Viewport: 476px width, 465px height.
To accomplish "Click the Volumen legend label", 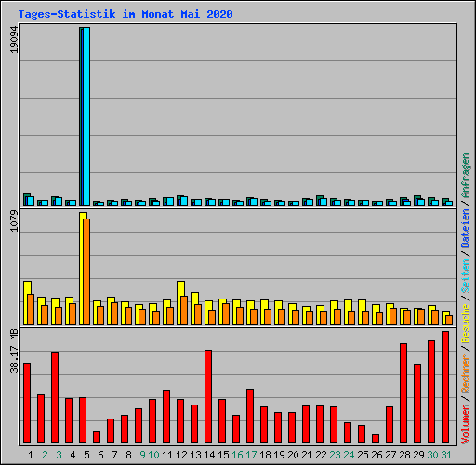I will pyautogui.click(x=466, y=424).
